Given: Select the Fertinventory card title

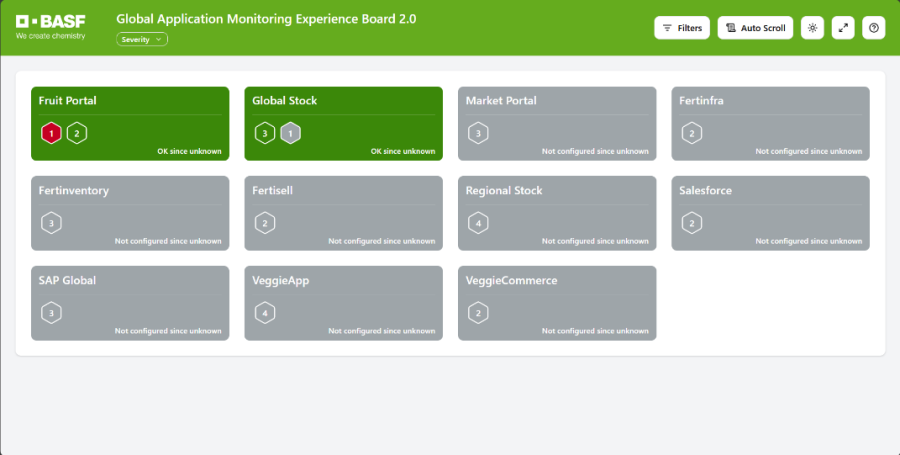Looking at the screenshot, I should pos(73,190).
